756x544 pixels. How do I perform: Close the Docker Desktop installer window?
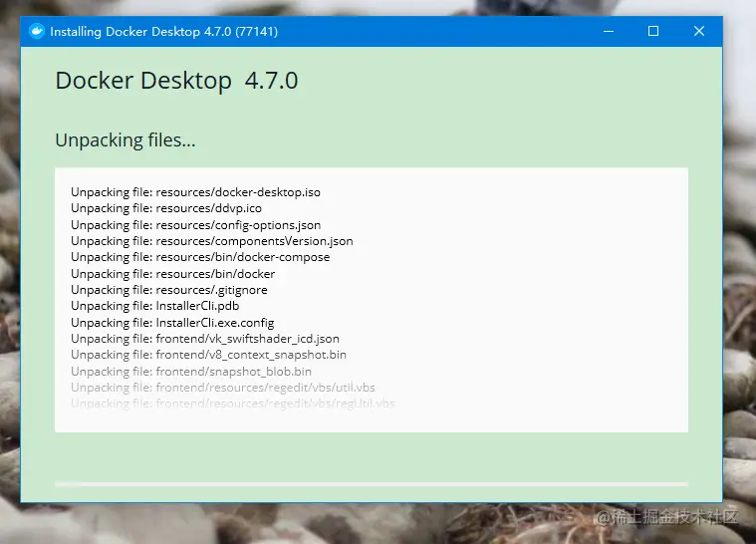[699, 31]
